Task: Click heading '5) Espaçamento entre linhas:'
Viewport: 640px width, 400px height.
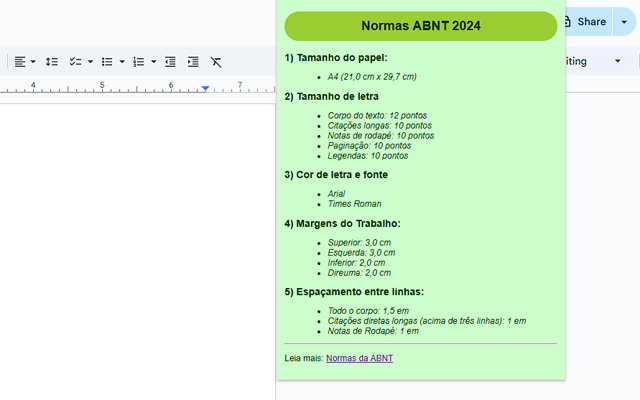Action: click(x=354, y=292)
